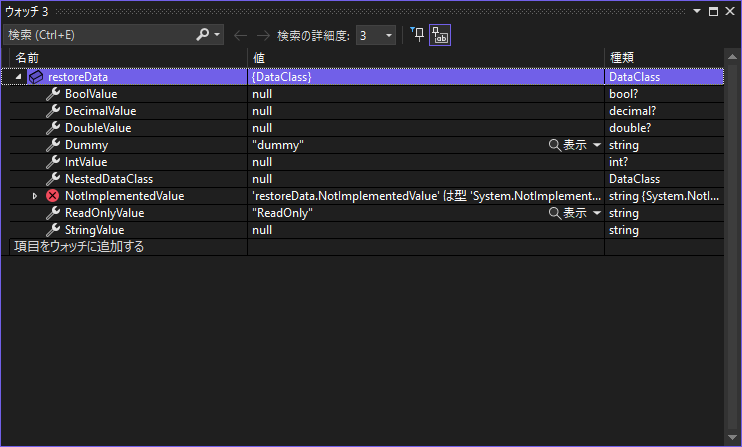The image size is (742, 447).
Task: Select the StringValue row name
Action: [94, 230]
